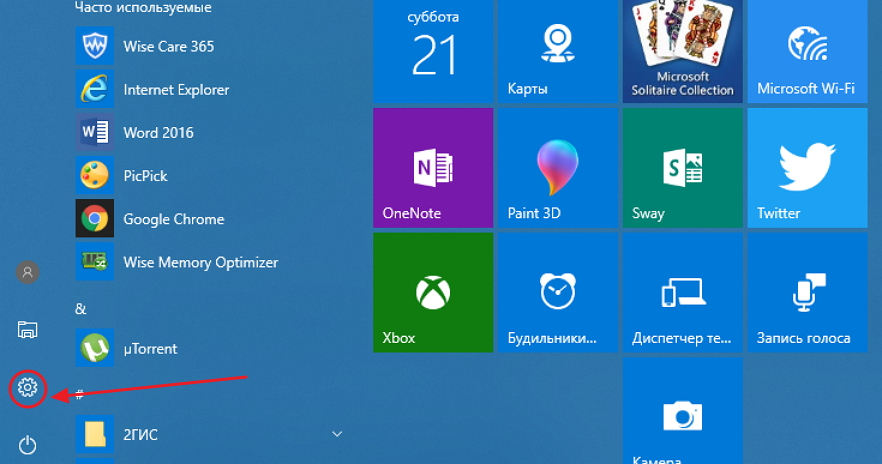
Task: Launch the Xbox tile
Action: [433, 293]
